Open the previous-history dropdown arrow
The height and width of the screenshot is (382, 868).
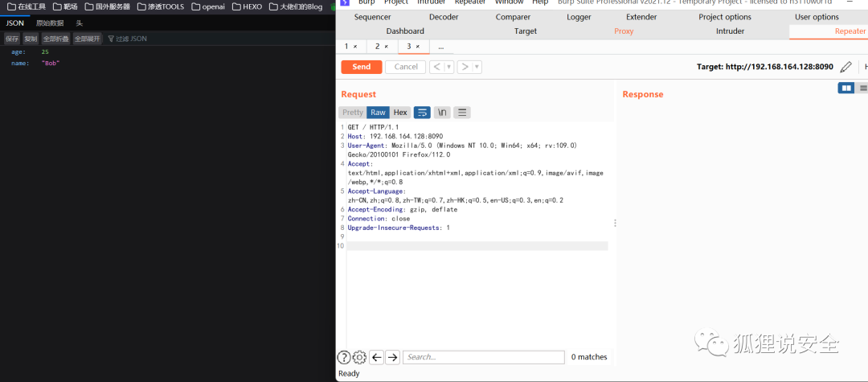coord(449,67)
